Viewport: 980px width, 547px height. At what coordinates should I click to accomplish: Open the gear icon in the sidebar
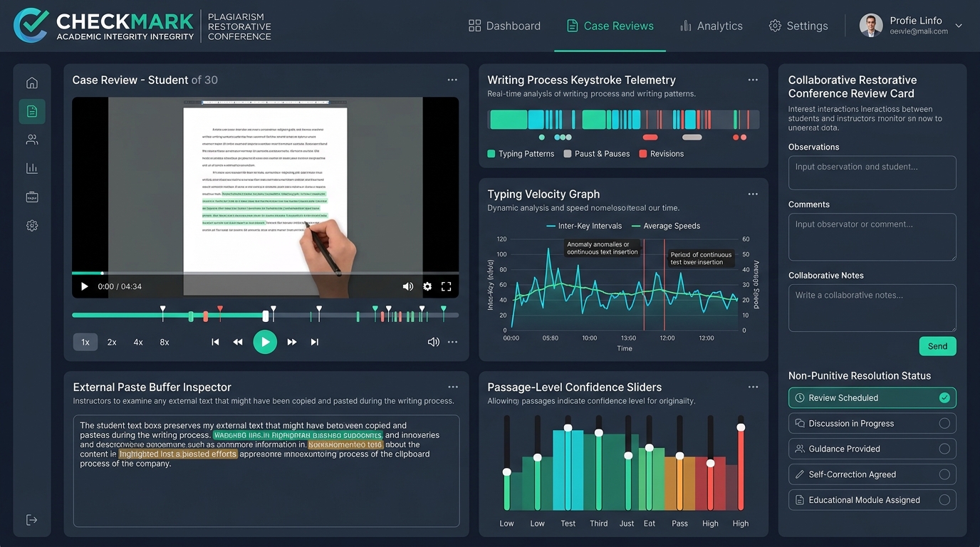pyautogui.click(x=32, y=226)
